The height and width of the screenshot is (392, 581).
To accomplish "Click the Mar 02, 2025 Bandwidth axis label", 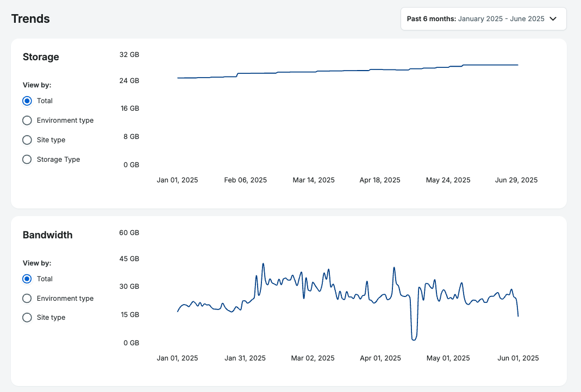I will [313, 358].
